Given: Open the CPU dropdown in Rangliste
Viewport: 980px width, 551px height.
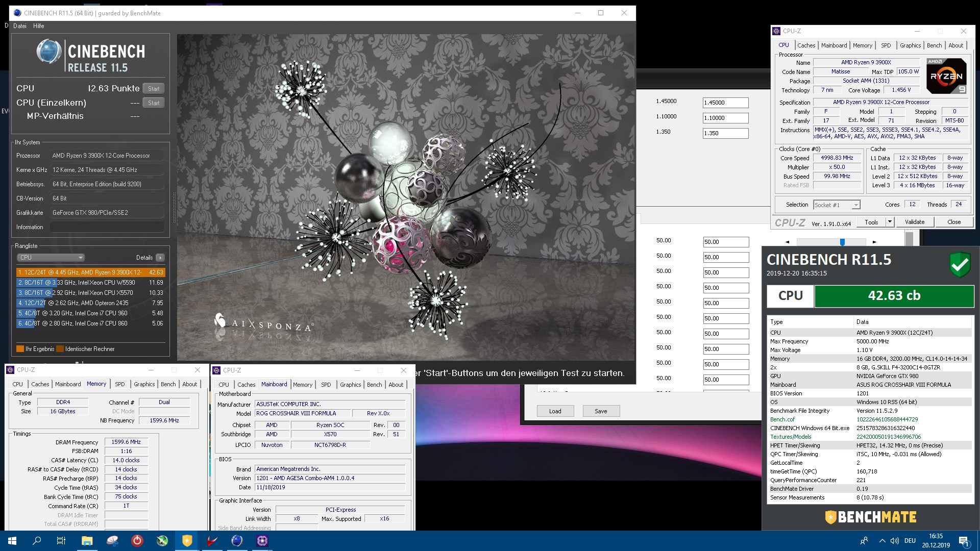Looking at the screenshot, I should 51,258.
